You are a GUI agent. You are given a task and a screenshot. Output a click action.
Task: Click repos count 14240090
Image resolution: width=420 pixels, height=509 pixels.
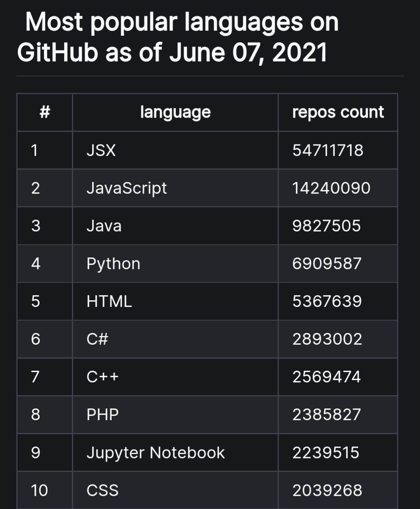click(x=338, y=188)
